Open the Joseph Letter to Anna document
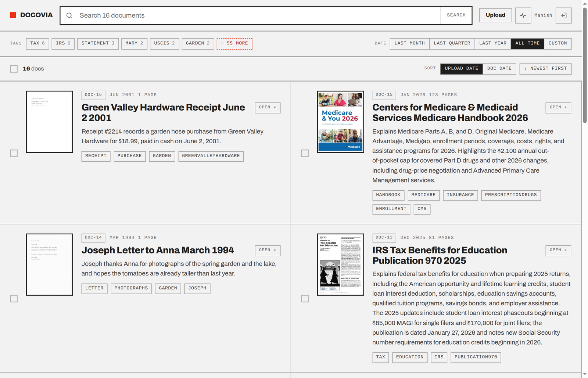588x378 pixels. 268,251
